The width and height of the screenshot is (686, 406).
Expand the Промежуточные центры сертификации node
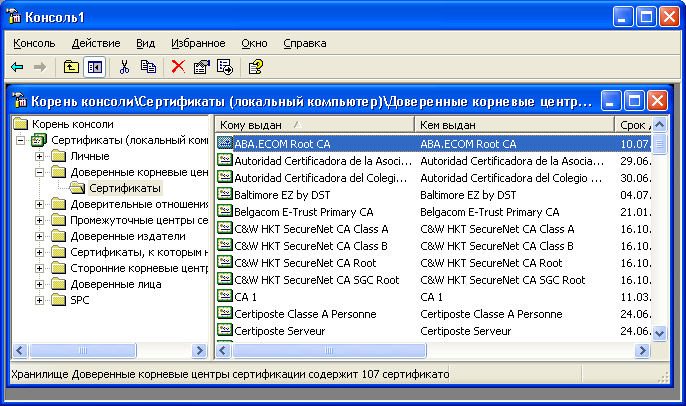click(x=39, y=220)
